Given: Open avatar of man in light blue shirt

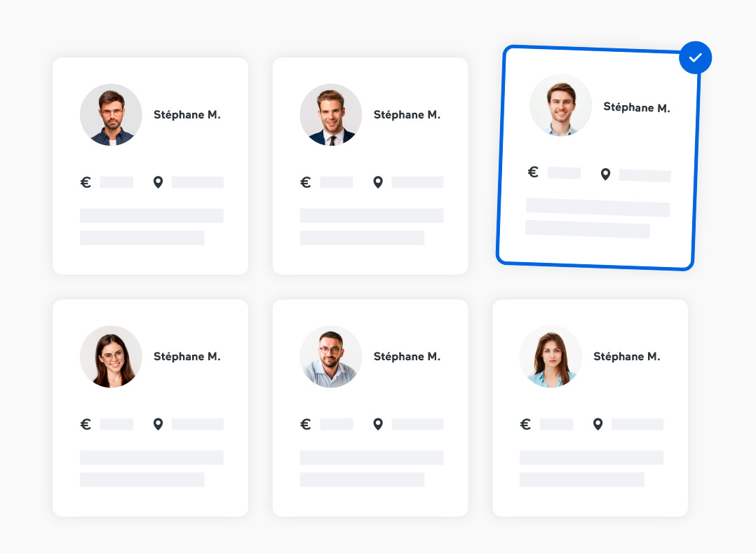Looking at the screenshot, I should (x=331, y=357).
